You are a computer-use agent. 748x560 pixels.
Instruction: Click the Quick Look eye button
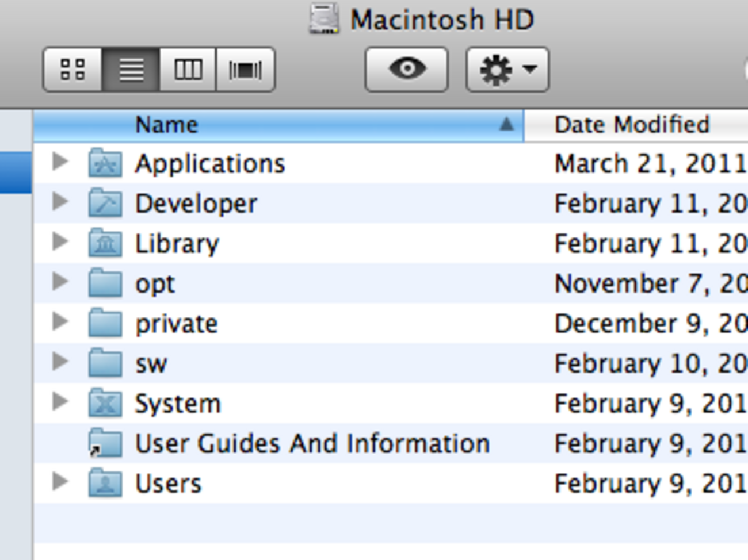pyautogui.click(x=407, y=70)
